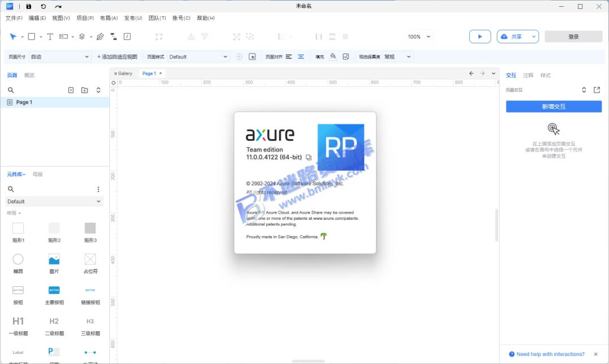Undo the last action
609x364 pixels.
43,6
